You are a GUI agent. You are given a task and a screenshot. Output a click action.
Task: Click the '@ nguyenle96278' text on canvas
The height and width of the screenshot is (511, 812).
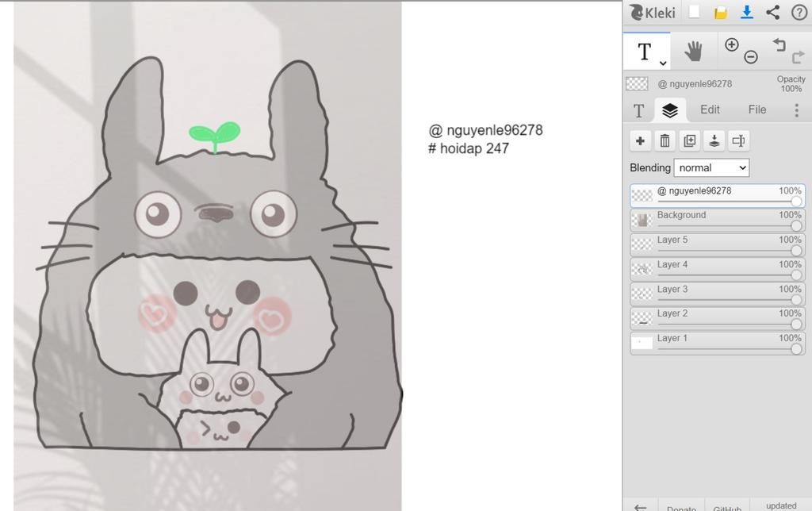coord(486,130)
